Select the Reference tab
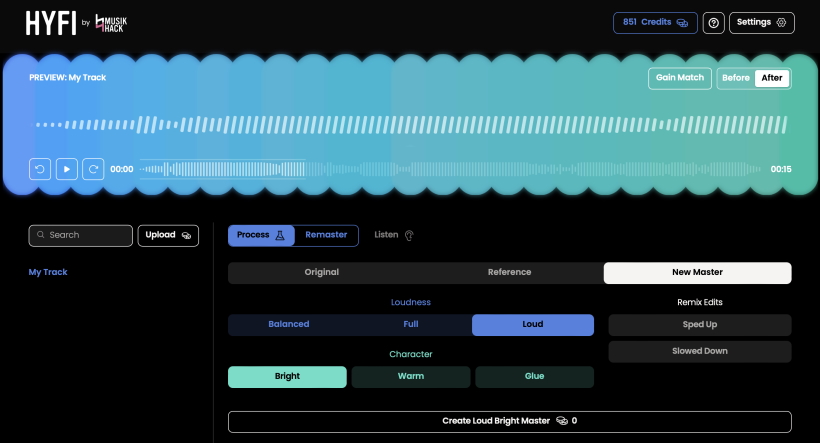This screenshot has width=820, height=443. click(509, 272)
